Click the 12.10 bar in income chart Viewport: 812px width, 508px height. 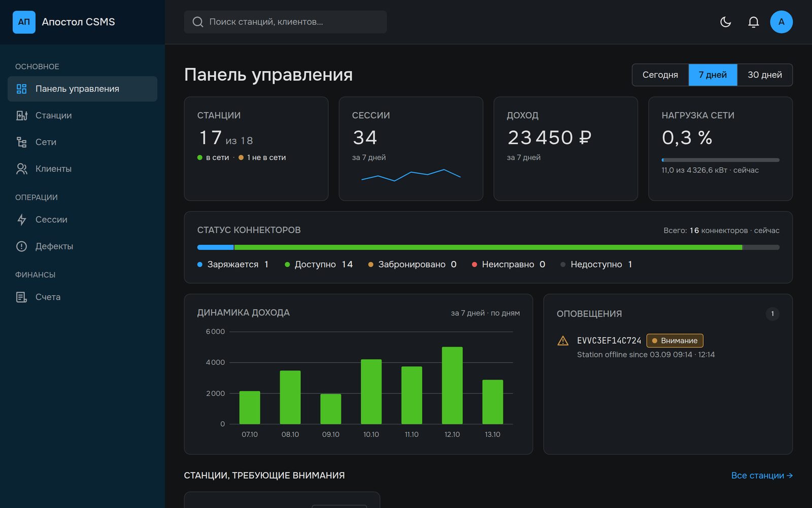(452, 386)
